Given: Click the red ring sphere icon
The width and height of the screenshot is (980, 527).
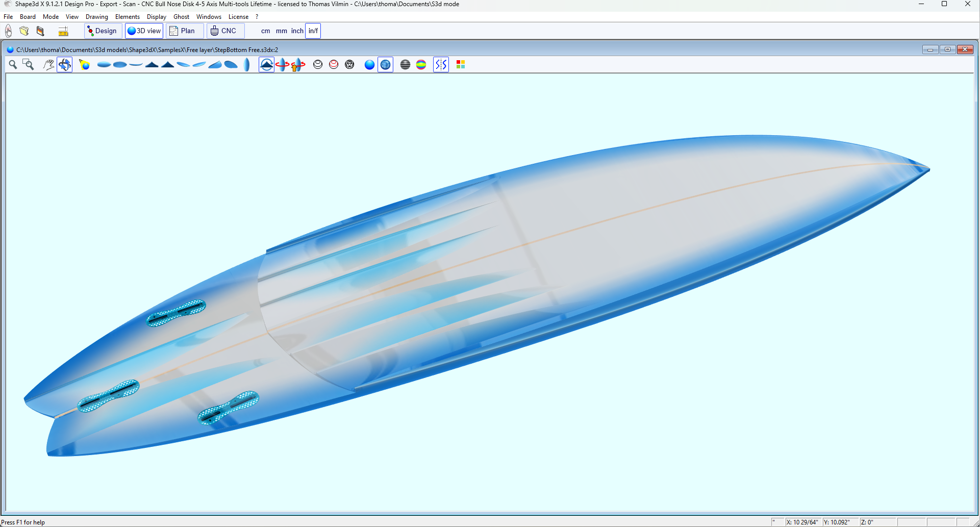Looking at the screenshot, I should 334,65.
